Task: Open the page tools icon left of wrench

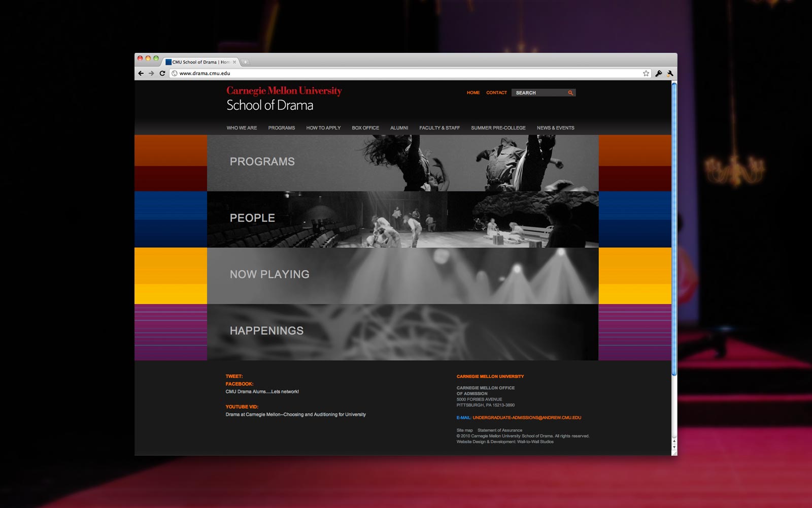Action: coord(659,73)
